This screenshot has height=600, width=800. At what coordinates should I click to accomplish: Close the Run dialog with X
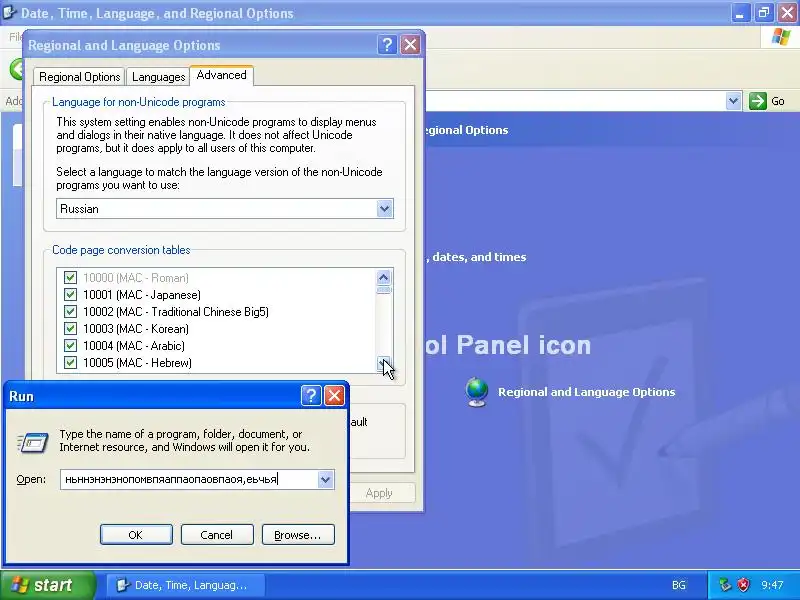(334, 395)
